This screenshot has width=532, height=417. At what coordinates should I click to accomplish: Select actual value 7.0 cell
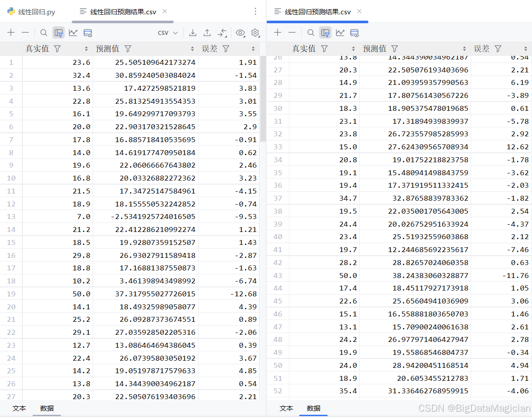tap(58, 217)
